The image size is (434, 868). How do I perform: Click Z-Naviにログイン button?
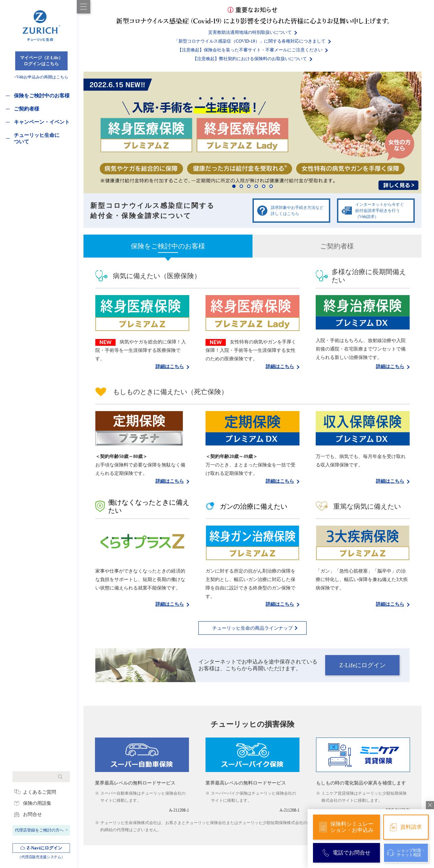click(41, 848)
